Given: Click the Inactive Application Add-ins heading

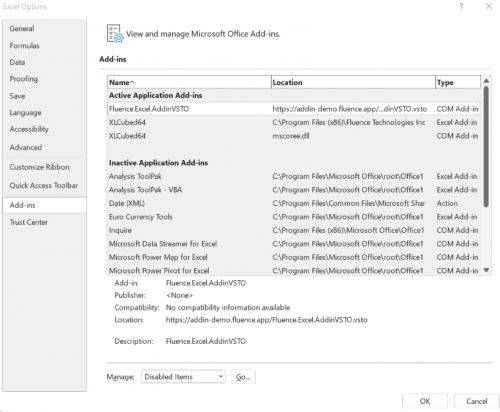Looking at the screenshot, I should pos(158,163).
